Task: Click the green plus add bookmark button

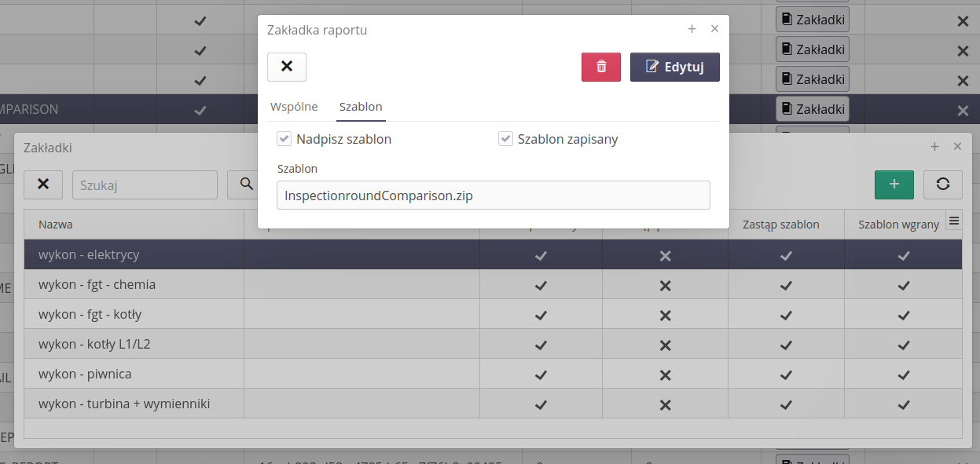Action: point(894,184)
